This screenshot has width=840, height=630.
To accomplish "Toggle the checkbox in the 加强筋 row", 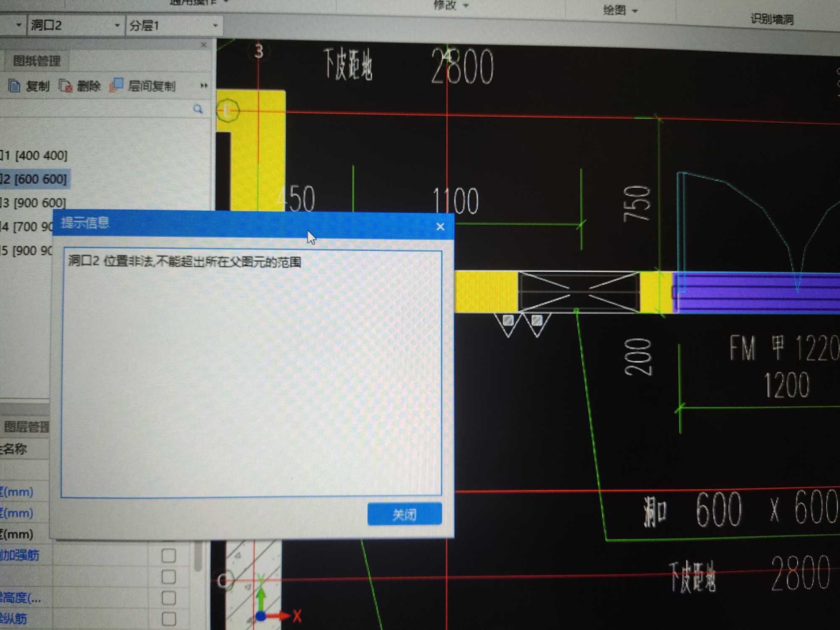I will coord(169,555).
